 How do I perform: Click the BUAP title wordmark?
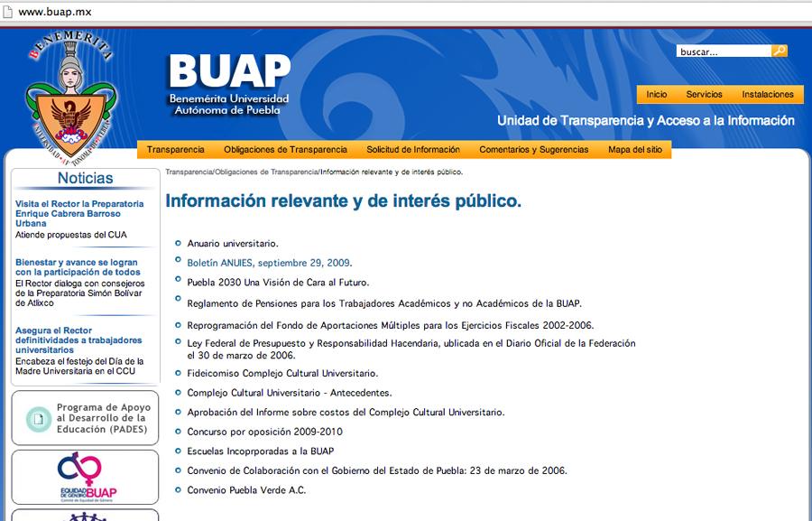229,85
